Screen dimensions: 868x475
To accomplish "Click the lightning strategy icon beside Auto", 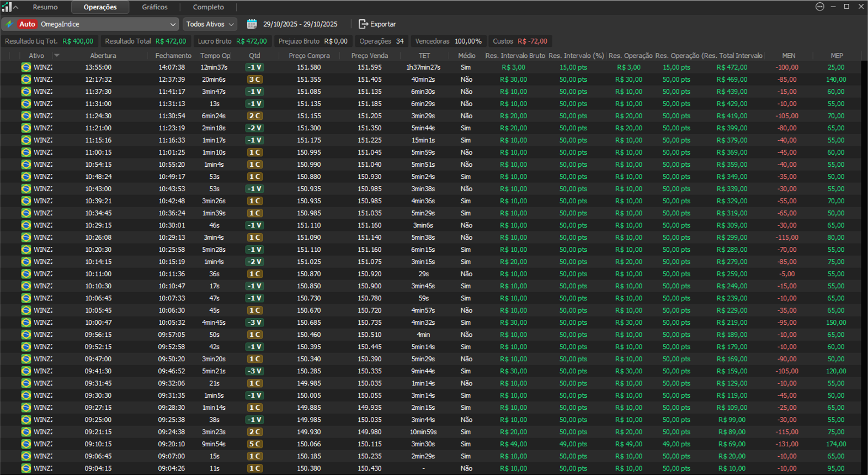I will [9, 24].
